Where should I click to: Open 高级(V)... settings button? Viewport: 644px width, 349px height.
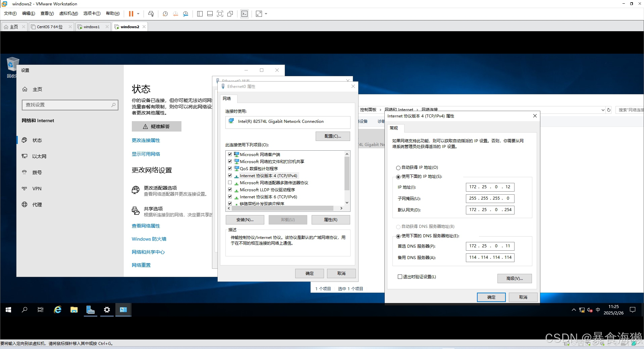pos(515,279)
